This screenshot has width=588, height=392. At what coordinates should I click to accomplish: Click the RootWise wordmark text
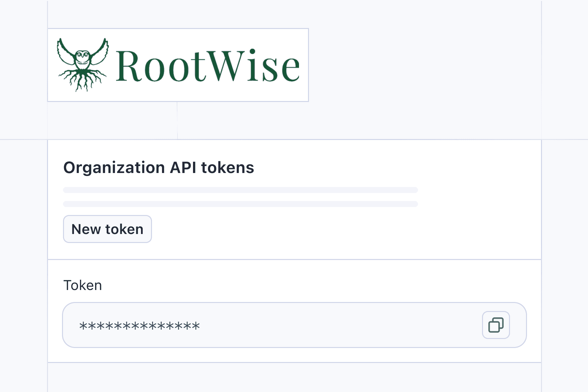[x=207, y=66]
